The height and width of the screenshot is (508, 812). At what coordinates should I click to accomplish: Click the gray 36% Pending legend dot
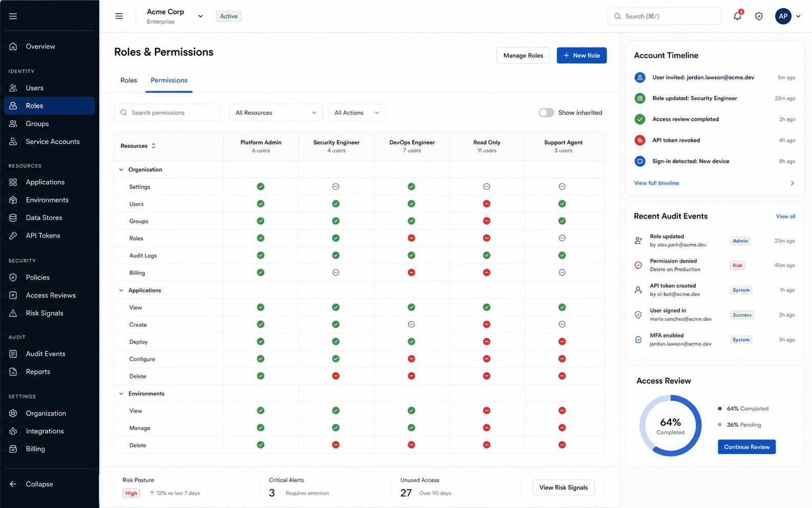(x=720, y=425)
